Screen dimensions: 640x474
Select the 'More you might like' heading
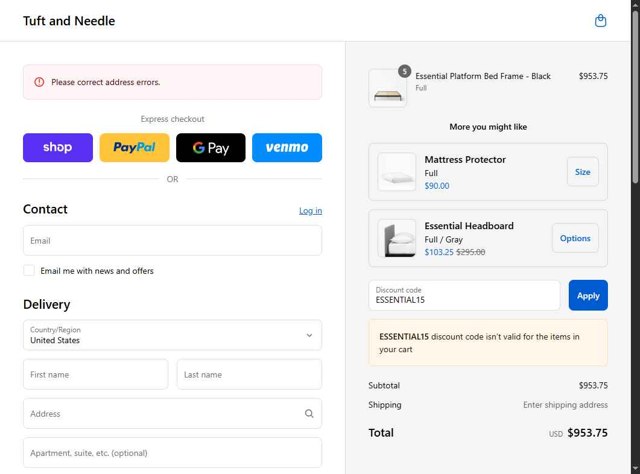488,127
